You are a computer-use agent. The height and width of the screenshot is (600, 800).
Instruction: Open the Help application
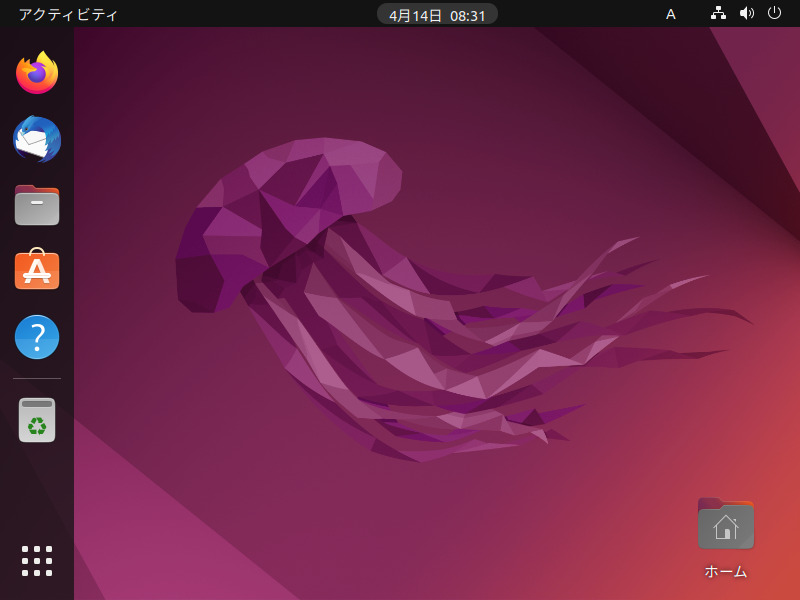tap(37, 337)
